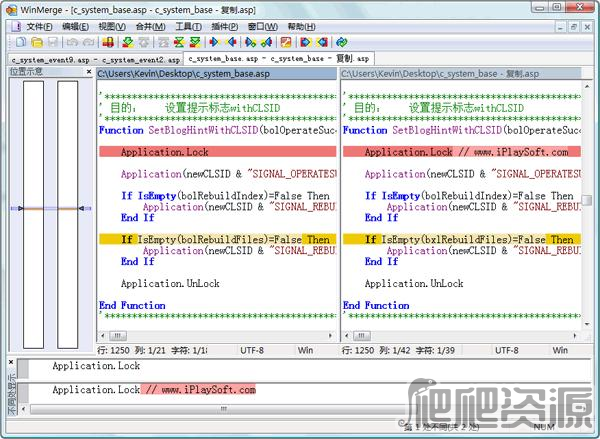
Task: Click right pane End Function line
Action: [376, 305]
